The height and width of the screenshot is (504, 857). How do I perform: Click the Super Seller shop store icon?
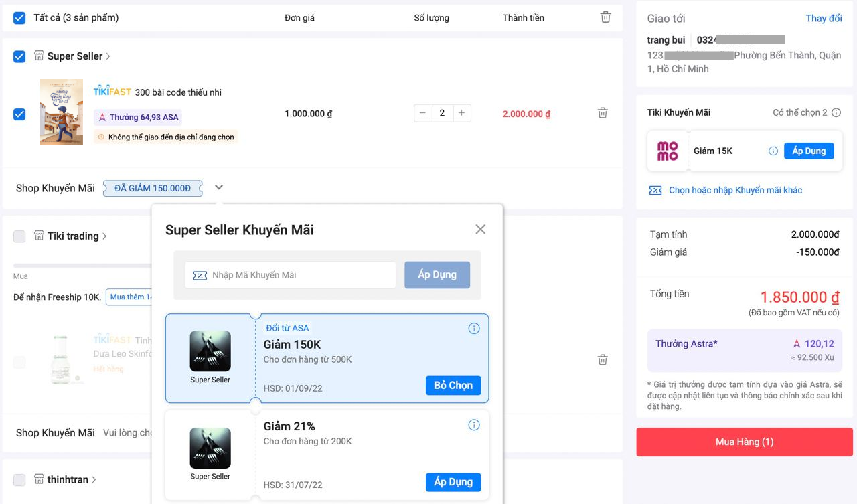coord(39,56)
